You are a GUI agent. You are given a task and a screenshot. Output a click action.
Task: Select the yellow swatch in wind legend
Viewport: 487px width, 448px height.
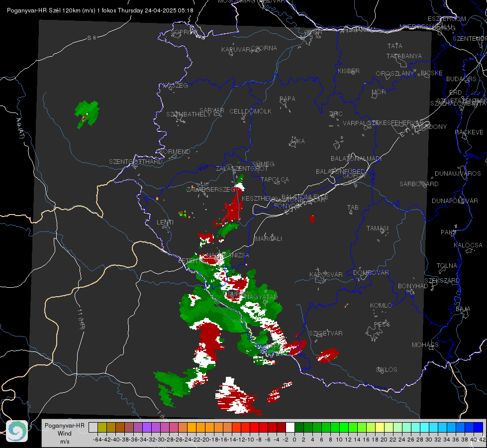point(380,428)
